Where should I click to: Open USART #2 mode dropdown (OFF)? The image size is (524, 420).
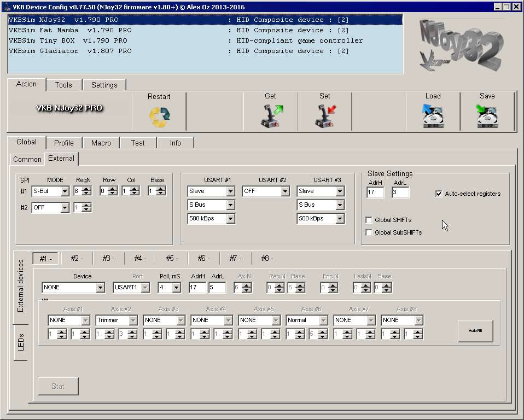266,191
